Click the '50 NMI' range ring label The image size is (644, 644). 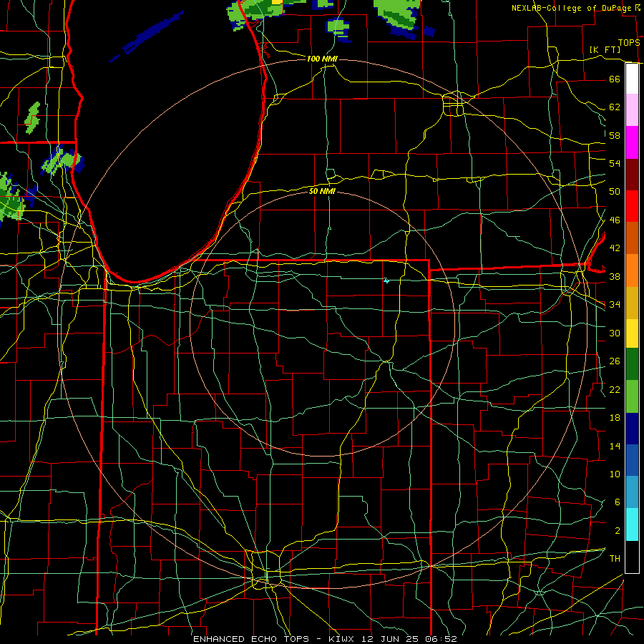(x=322, y=191)
